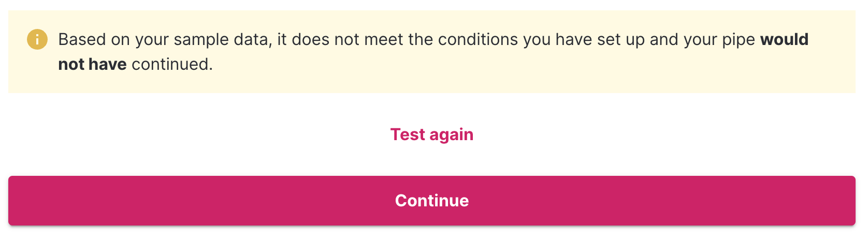Tap the gold info badge in the notice
Screen dimensions: 868x241
point(37,40)
